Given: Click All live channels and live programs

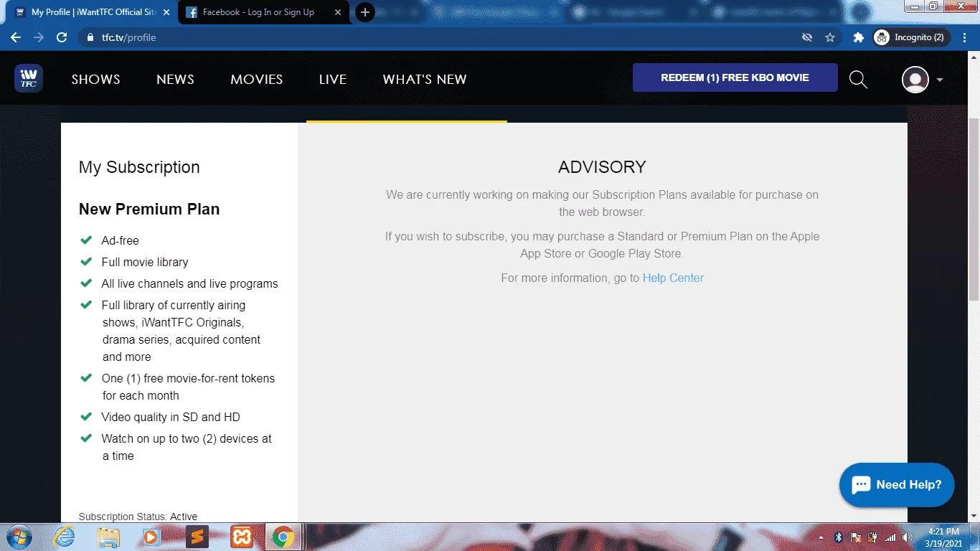Looking at the screenshot, I should pyautogui.click(x=189, y=283).
